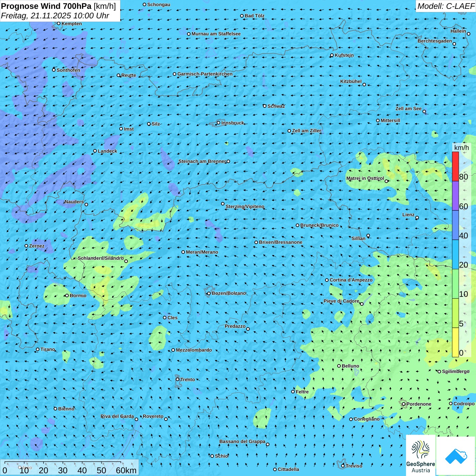Click the 'Cles' label
Image resolution: width=476 pixels, height=476 pixels.
[x=172, y=318]
